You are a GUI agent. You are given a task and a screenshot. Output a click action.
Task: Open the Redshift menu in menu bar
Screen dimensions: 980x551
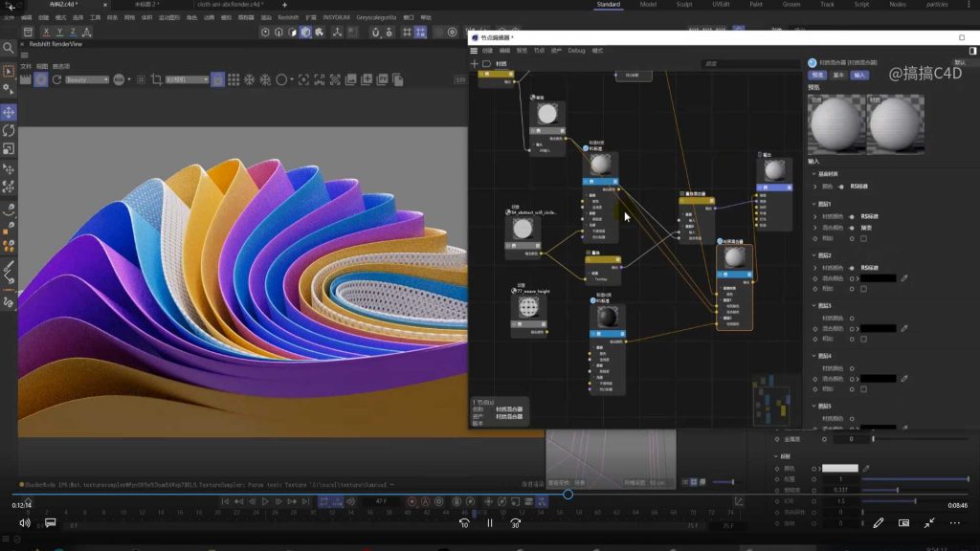(288, 17)
